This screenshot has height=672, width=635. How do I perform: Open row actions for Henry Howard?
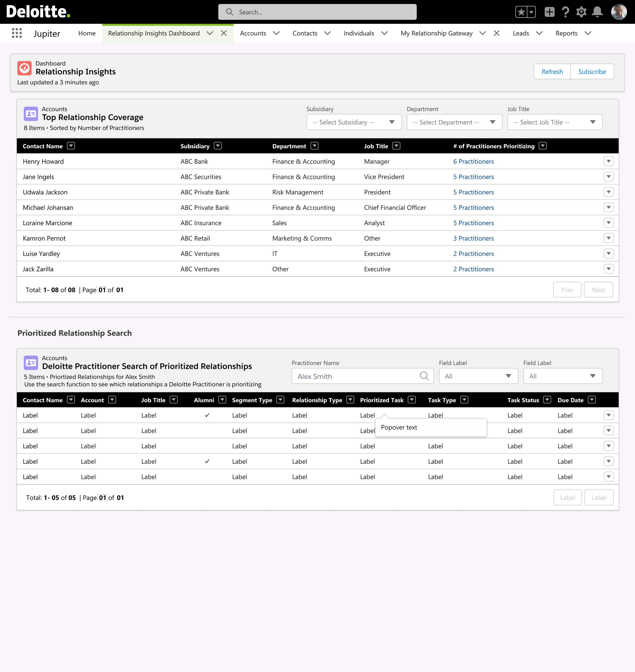[x=609, y=161]
